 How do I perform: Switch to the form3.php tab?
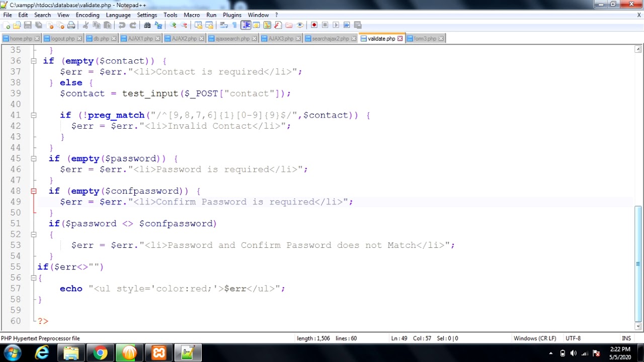click(x=426, y=39)
